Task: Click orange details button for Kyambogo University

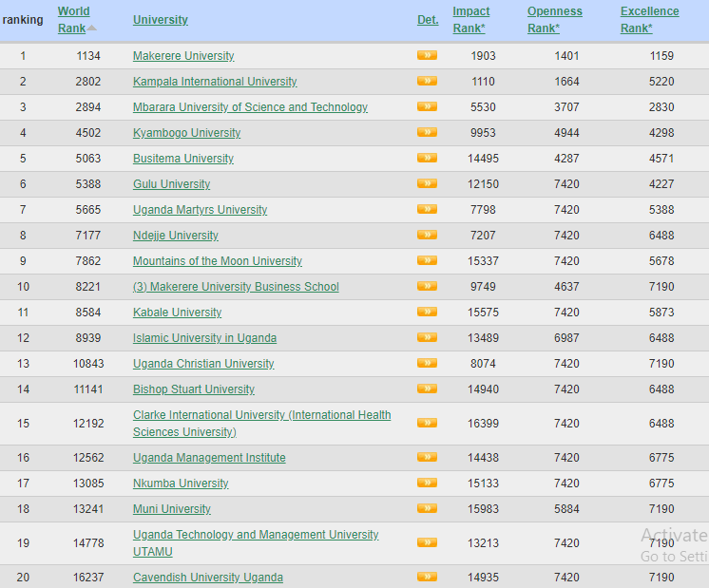Action: (x=427, y=132)
